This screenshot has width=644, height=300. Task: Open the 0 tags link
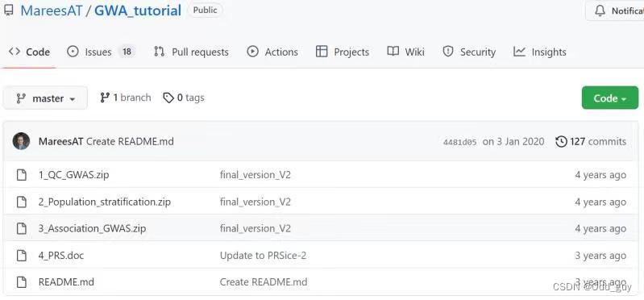(x=184, y=98)
